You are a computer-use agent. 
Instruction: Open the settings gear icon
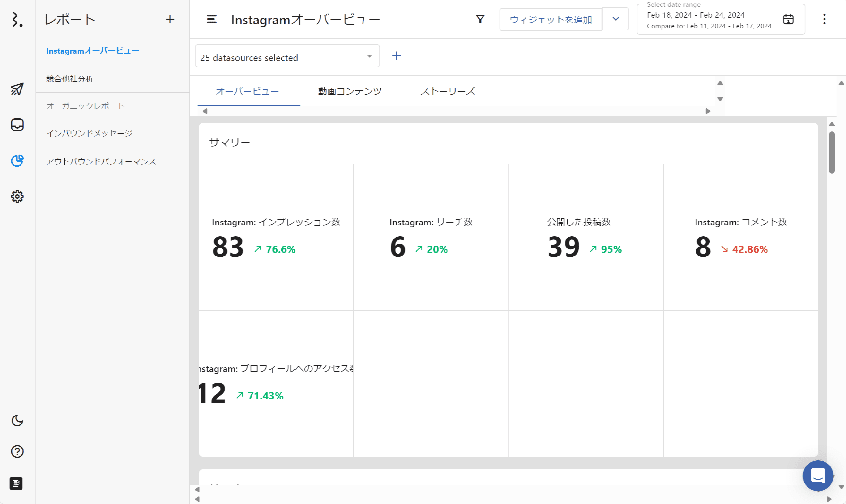click(x=17, y=196)
